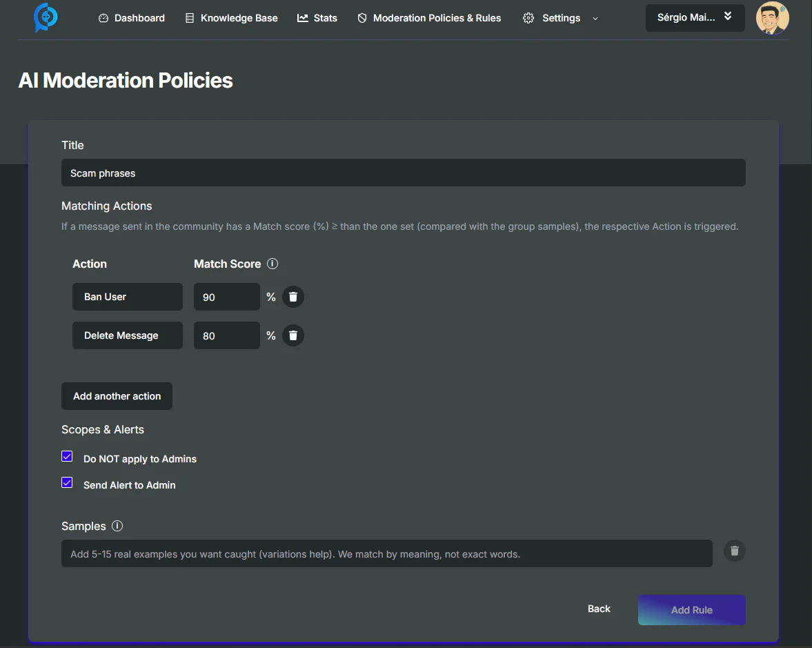Viewport: 812px width, 648px height.
Task: Click the user profile picture
Action: tap(773, 18)
